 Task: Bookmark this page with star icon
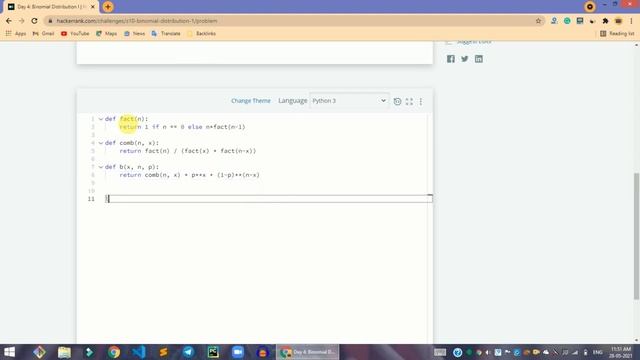(x=538, y=21)
